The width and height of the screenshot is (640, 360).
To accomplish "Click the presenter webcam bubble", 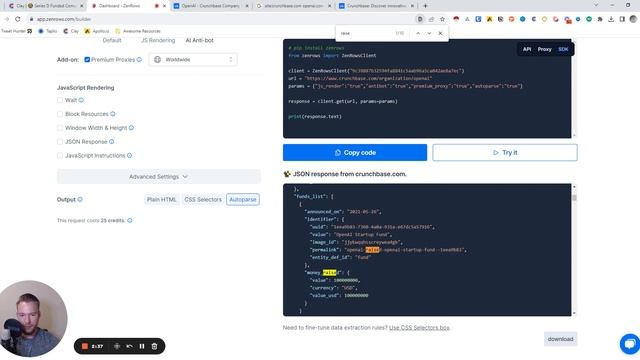I will pyautogui.click(x=33, y=319).
